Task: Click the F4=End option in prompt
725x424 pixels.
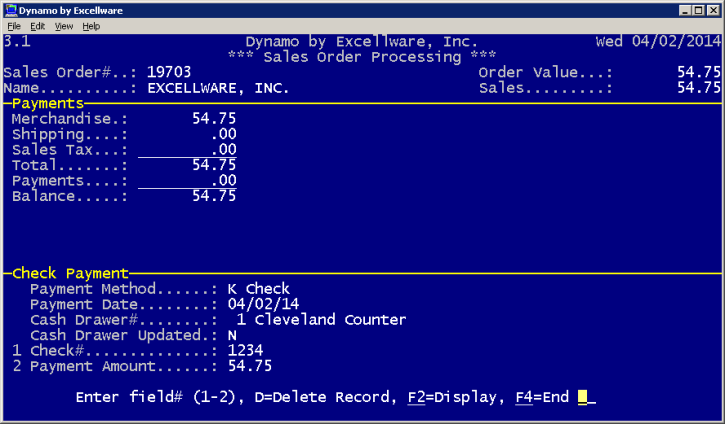Action: click(542, 397)
